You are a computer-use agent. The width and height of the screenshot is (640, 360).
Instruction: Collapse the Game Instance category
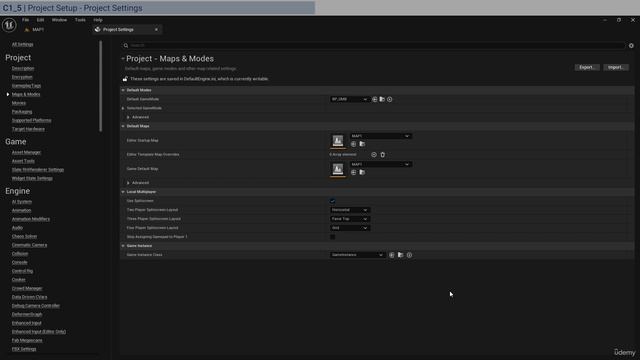[x=123, y=246]
